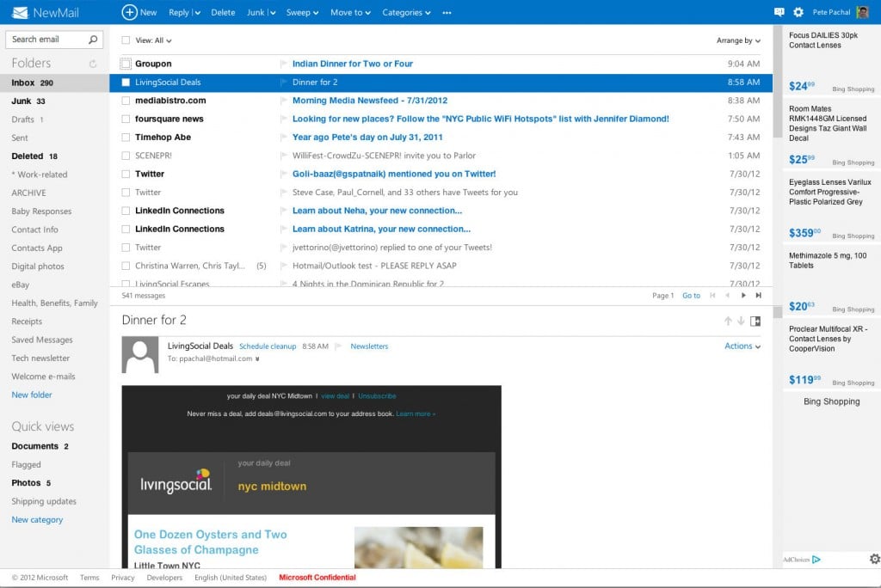Open the messaging chat icon
The height and width of the screenshot is (588, 881).
779,12
